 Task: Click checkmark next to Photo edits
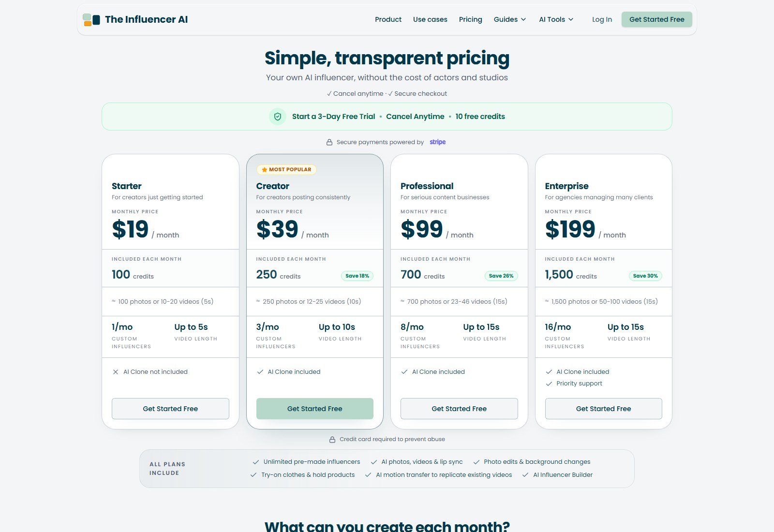coord(476,462)
